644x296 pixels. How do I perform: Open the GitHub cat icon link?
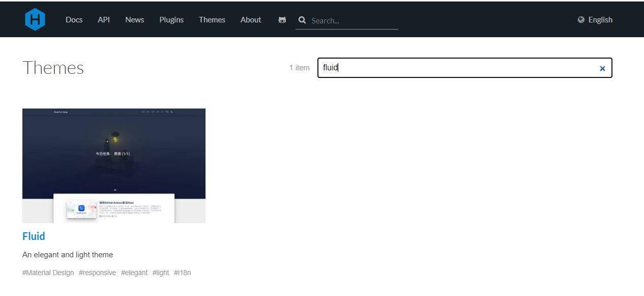(282, 20)
